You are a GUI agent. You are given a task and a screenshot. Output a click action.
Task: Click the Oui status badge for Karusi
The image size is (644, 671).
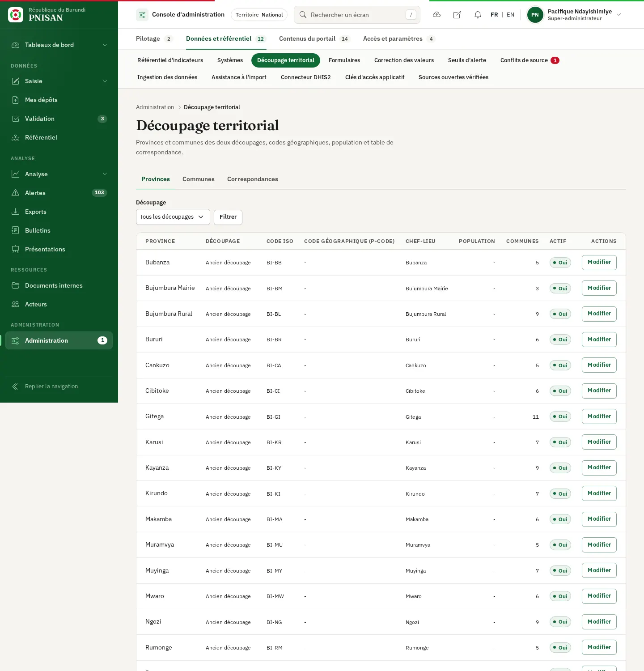click(560, 442)
